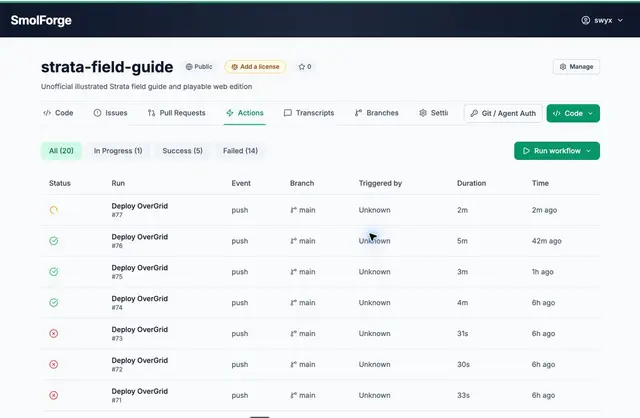This screenshot has width=640, height=418.
Task: Click the main branch label for run #76
Action: tap(303, 241)
